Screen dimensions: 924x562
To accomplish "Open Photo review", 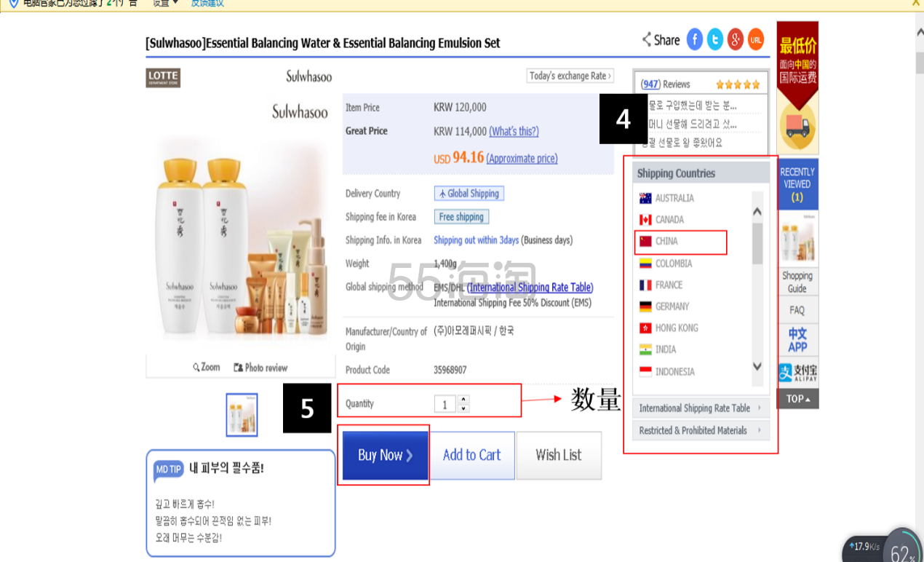I will (x=260, y=368).
